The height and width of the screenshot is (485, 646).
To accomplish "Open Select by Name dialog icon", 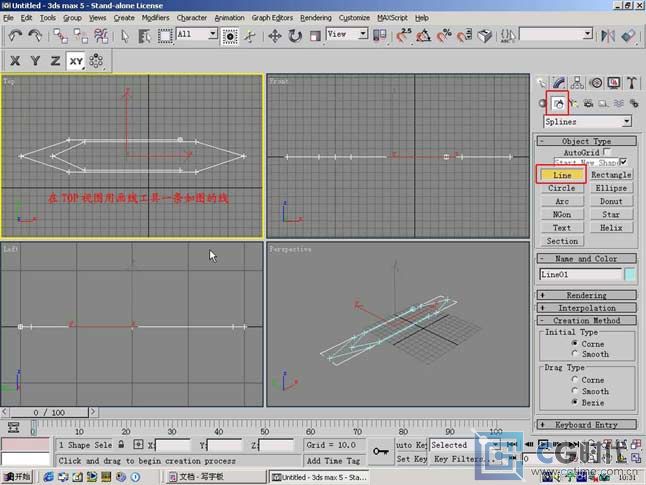I will click(144, 36).
